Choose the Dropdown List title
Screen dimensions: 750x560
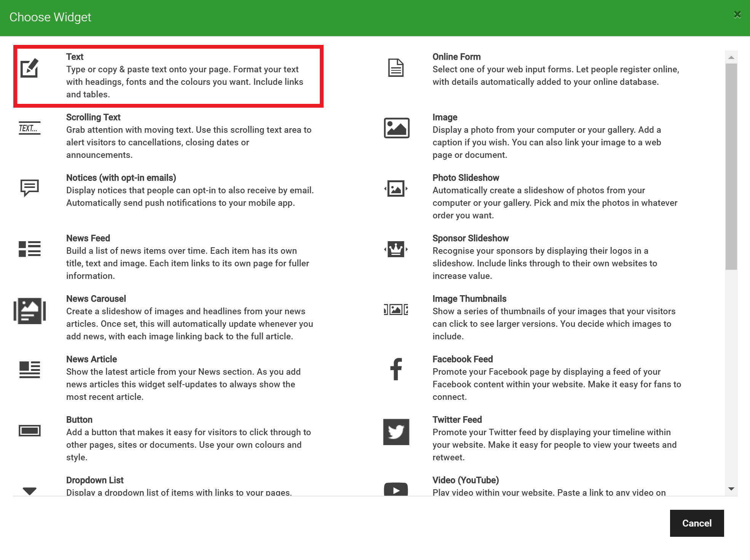(x=95, y=480)
